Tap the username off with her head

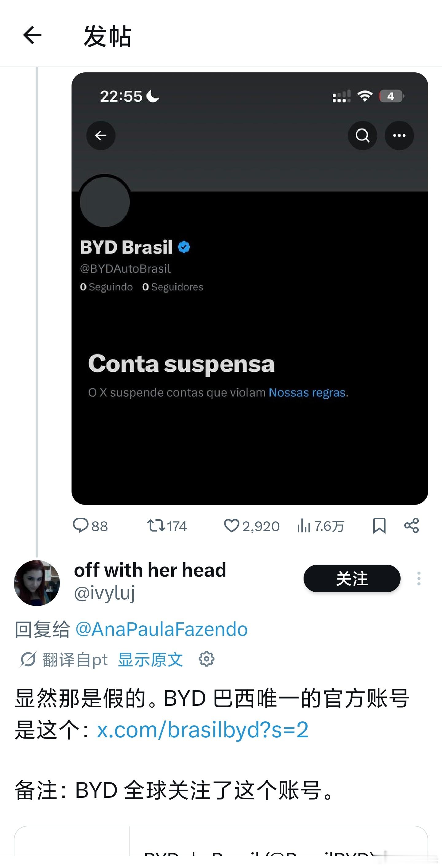[x=149, y=570]
